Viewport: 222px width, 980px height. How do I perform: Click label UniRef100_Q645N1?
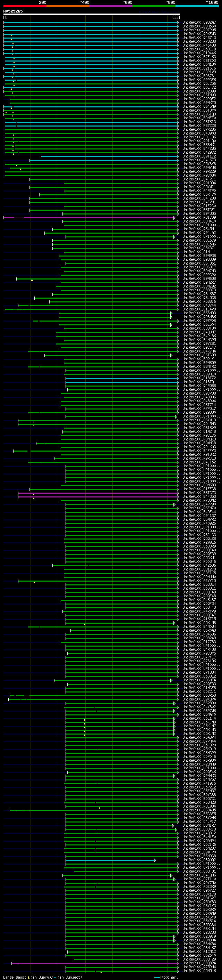coord(199,229)
